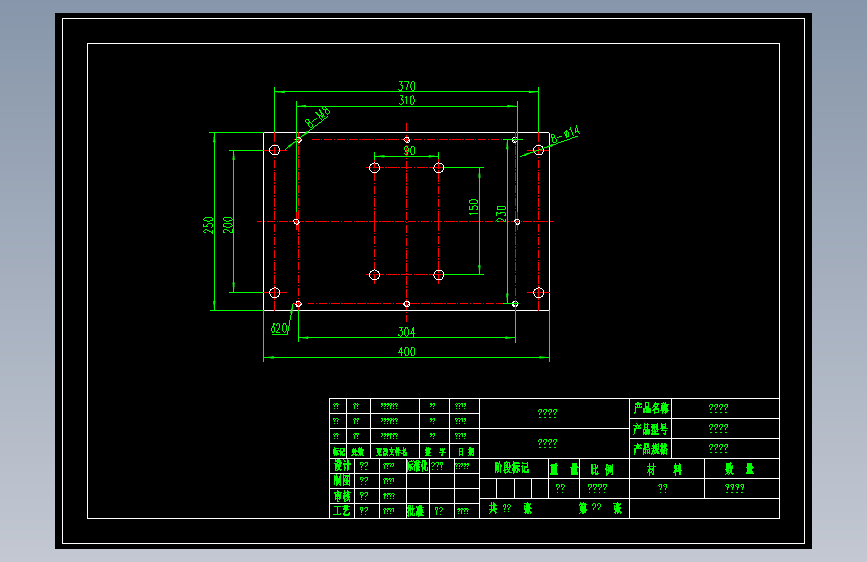Screen dimensions: 867x562
Task: Click the 产品规格 title block label
Action: [x=651, y=449]
